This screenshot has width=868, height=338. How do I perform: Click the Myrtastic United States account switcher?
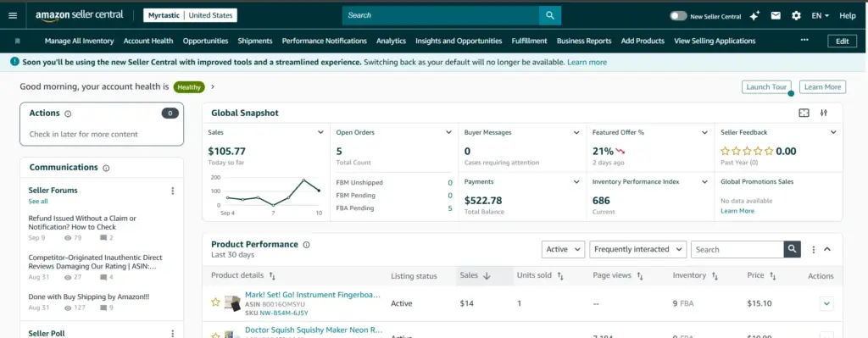click(190, 15)
